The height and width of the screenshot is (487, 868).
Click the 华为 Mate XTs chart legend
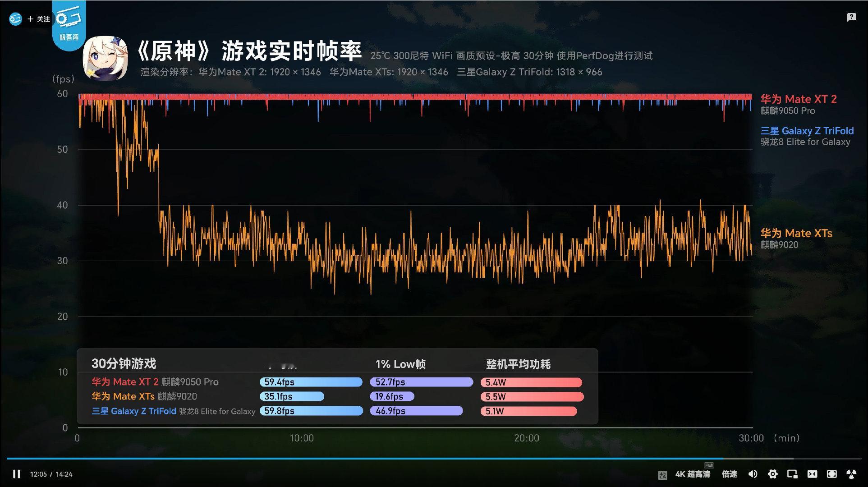(796, 233)
